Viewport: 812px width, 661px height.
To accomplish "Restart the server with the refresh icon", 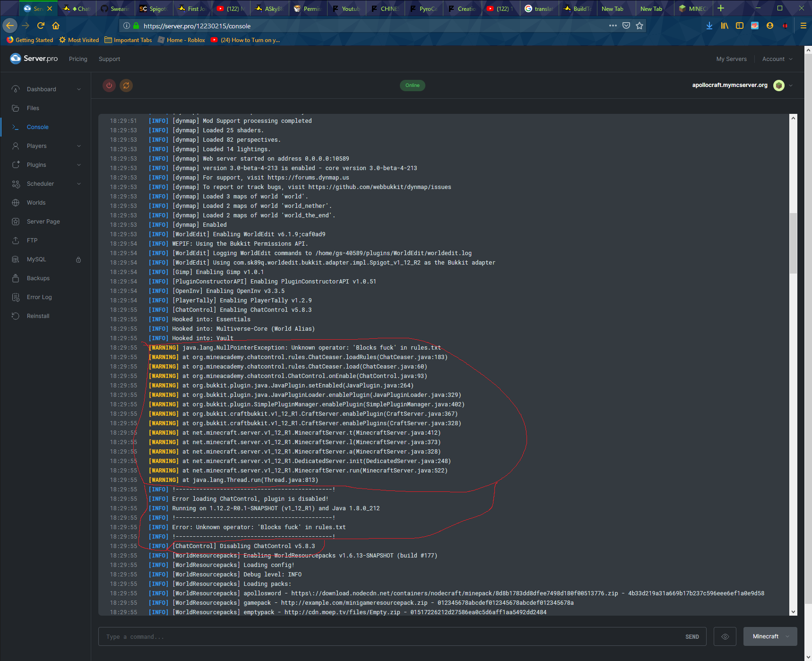I will click(126, 86).
